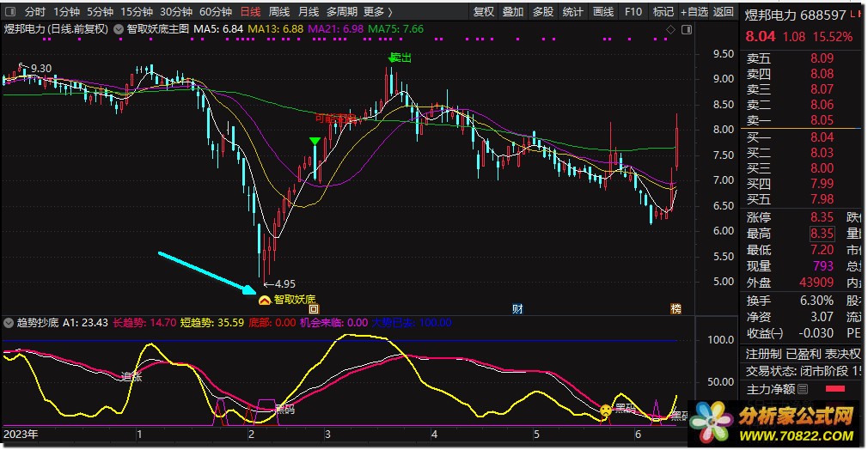Image resolution: width=868 pixels, height=450 pixels.
Task: Open the 复权 adjustment option
Action: [483, 12]
